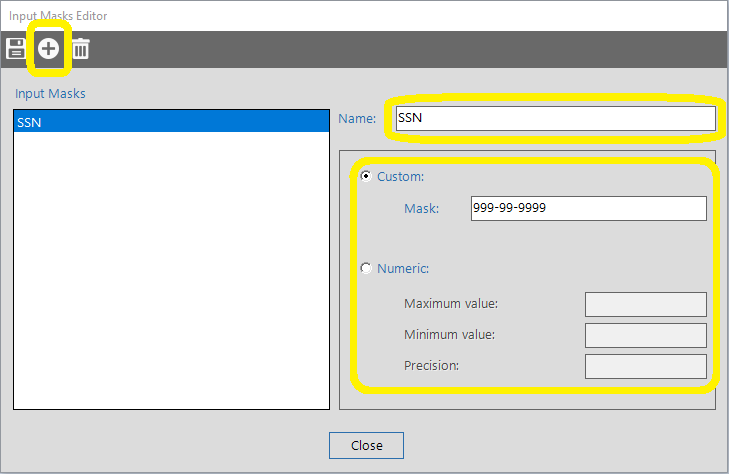Click the "Mask:" field label
The height and width of the screenshot is (475, 730).
[x=421, y=208]
